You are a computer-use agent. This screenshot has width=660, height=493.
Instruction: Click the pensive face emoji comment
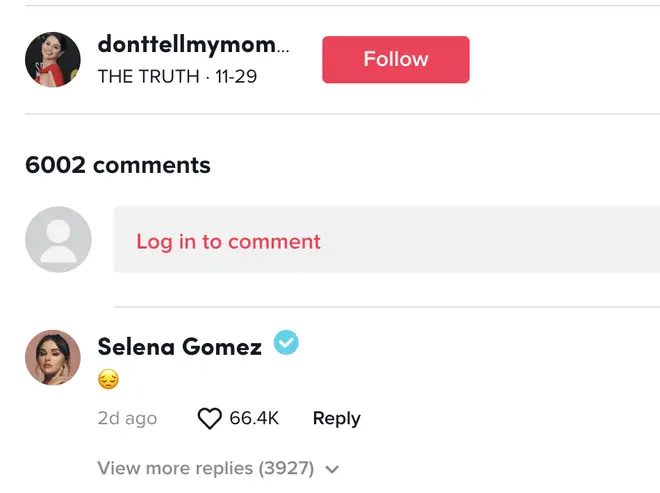(x=108, y=379)
